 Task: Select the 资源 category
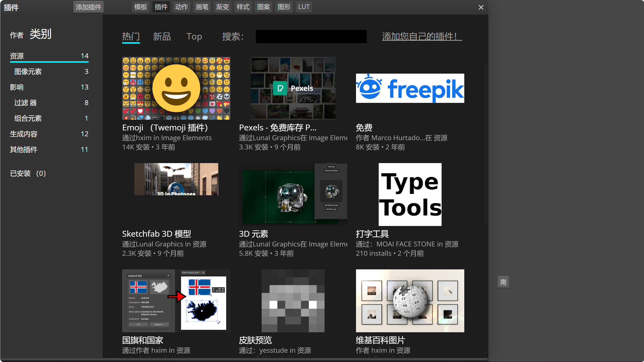pos(17,56)
